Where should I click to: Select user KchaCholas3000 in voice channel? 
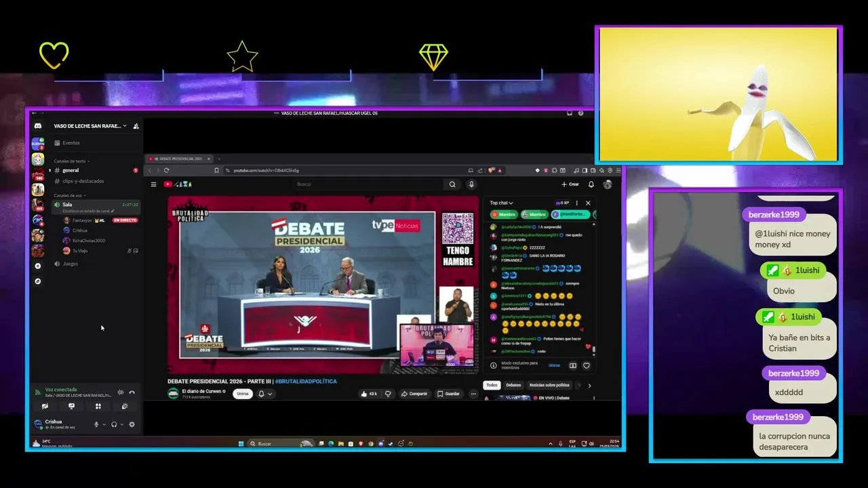point(89,241)
